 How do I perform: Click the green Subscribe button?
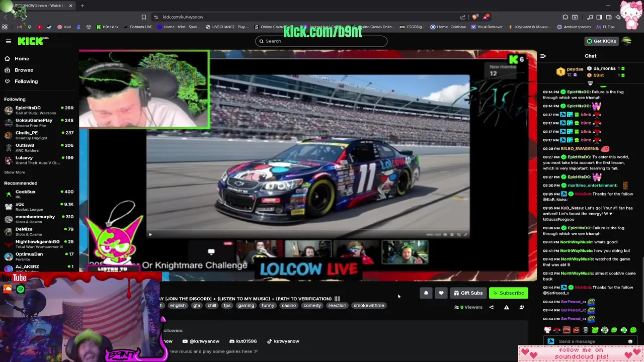(x=508, y=293)
